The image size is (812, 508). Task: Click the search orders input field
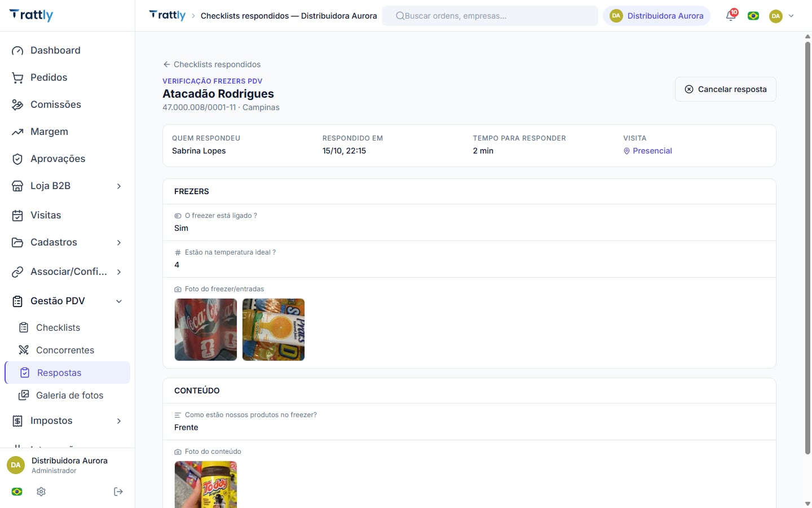point(490,16)
